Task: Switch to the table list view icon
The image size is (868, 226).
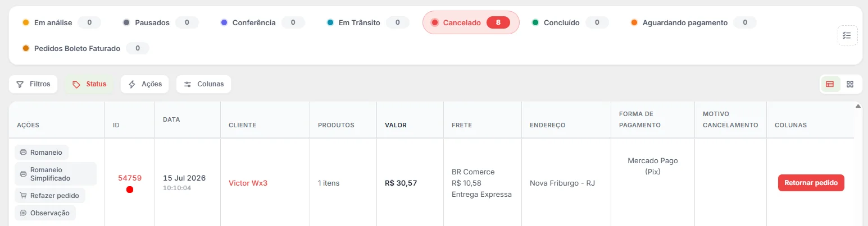Action: (830, 84)
